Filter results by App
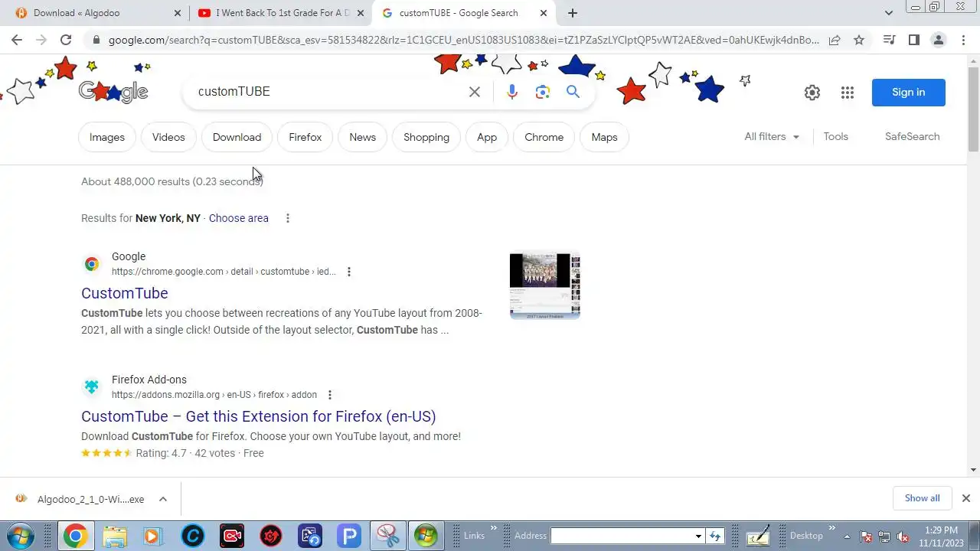The width and height of the screenshot is (980, 551). point(487,137)
